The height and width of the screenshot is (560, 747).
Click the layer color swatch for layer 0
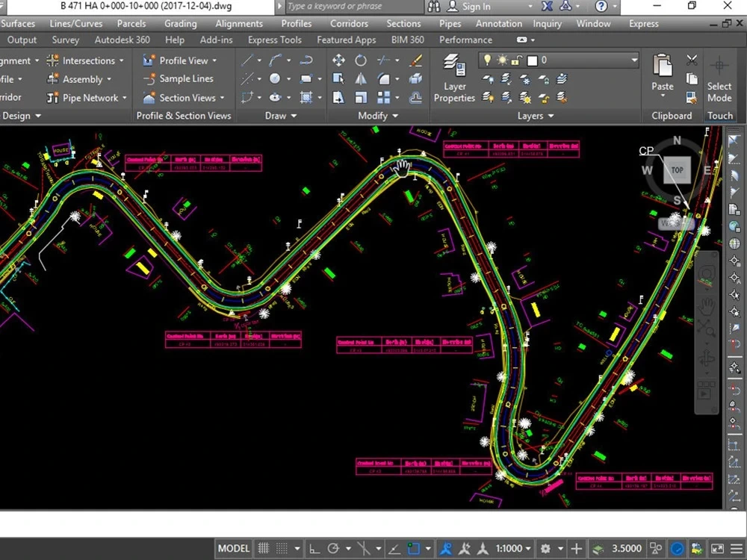532,60
